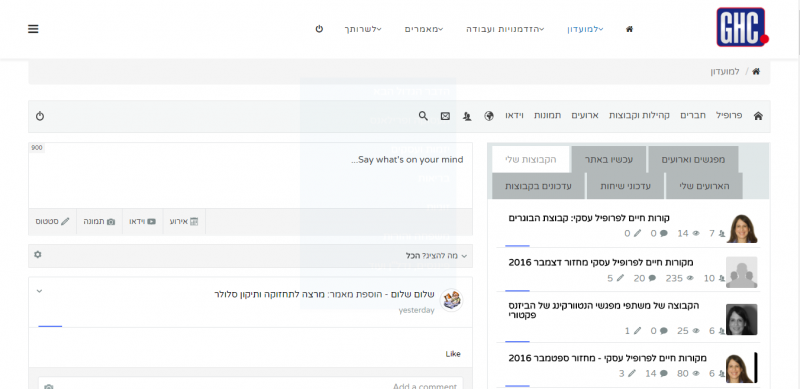Click Like on the שלום שלום post
This screenshot has height=389, width=800.
coord(453,354)
